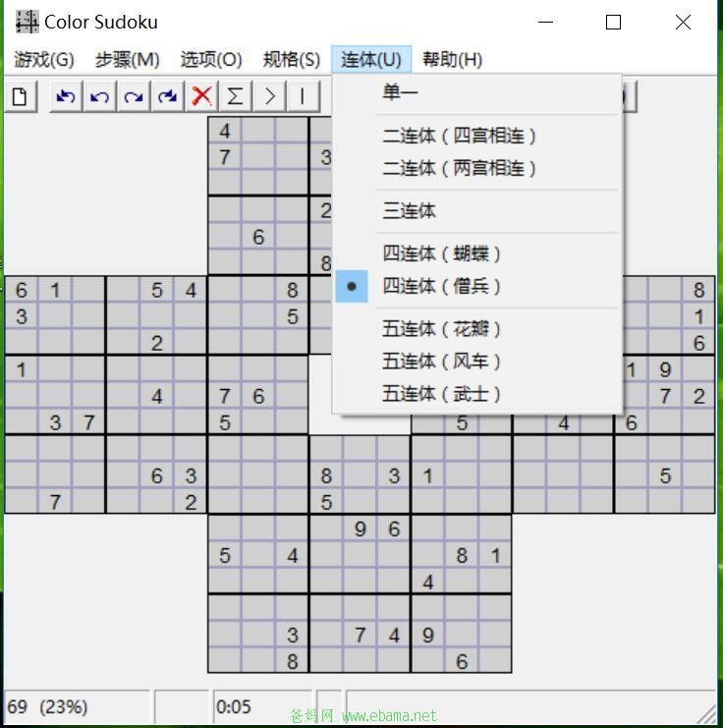The image size is (723, 728).
Task: Click the vertical bar toolbar icon
Action: click(x=303, y=96)
